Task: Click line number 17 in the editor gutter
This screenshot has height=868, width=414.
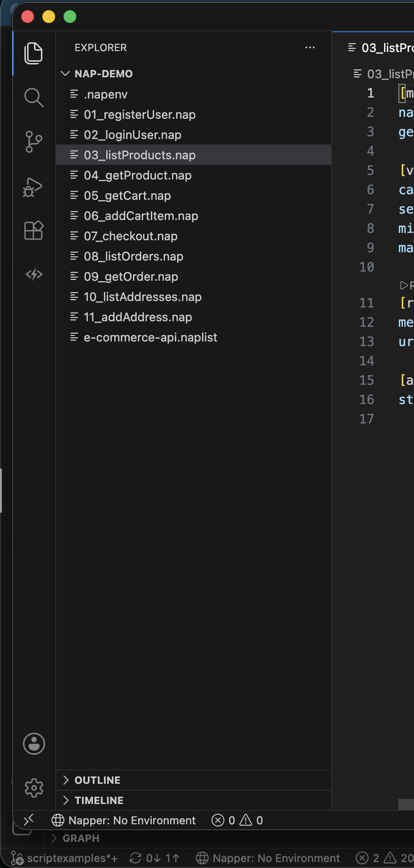Action: coord(367,419)
